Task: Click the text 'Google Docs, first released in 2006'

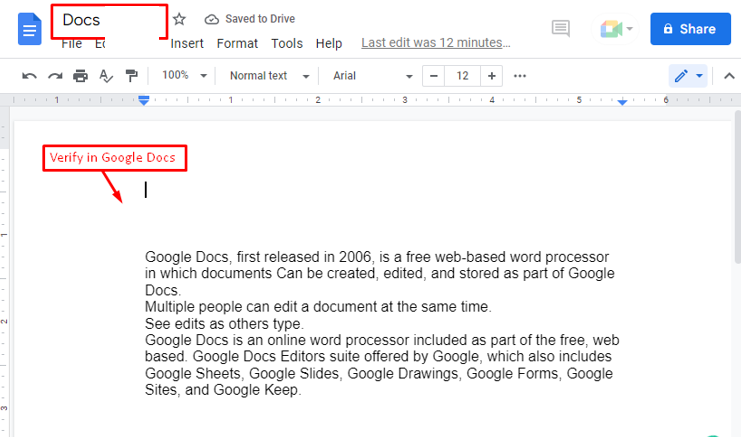Action: 258,257
